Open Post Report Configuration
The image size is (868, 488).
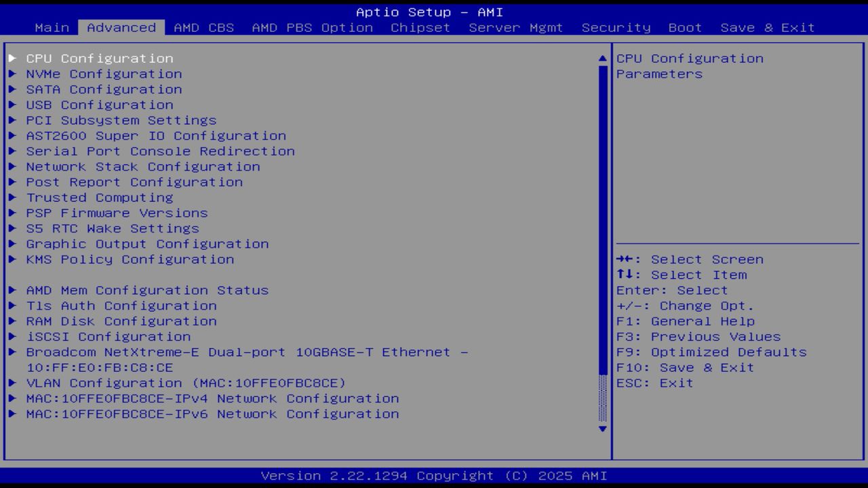point(134,182)
